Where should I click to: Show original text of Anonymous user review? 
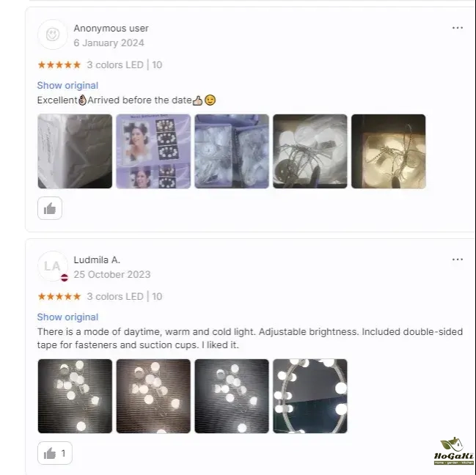pos(67,86)
